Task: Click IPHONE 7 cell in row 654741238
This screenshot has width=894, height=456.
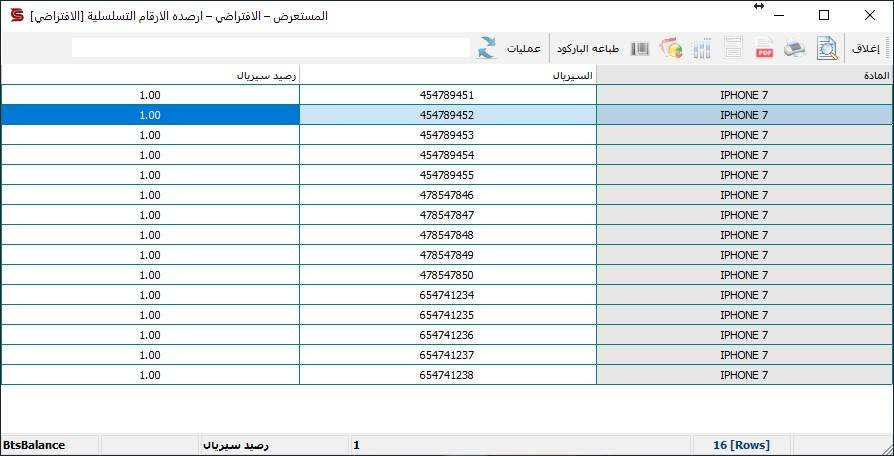Action: point(745,374)
